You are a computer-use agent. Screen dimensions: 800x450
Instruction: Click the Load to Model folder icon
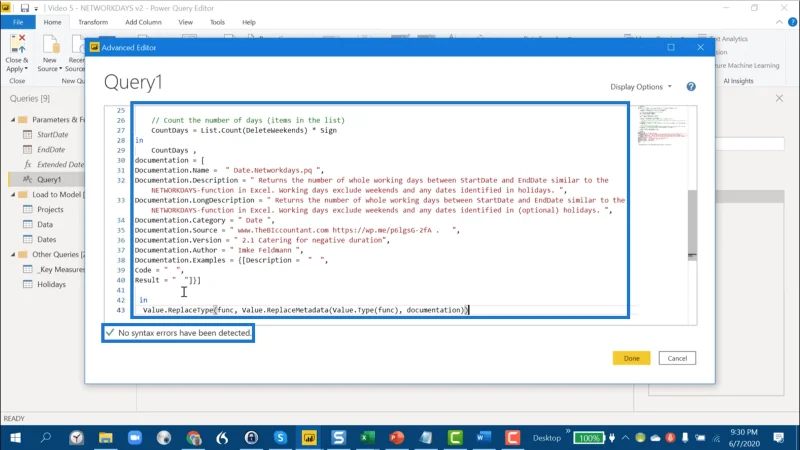pos(22,194)
